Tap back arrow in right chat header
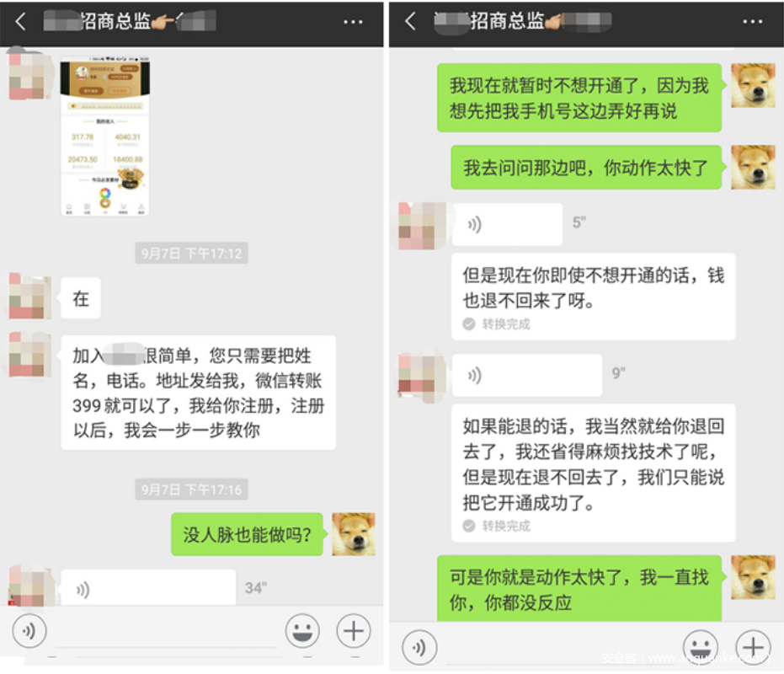Image resolution: width=784 pixels, height=674 pixels. point(410,22)
